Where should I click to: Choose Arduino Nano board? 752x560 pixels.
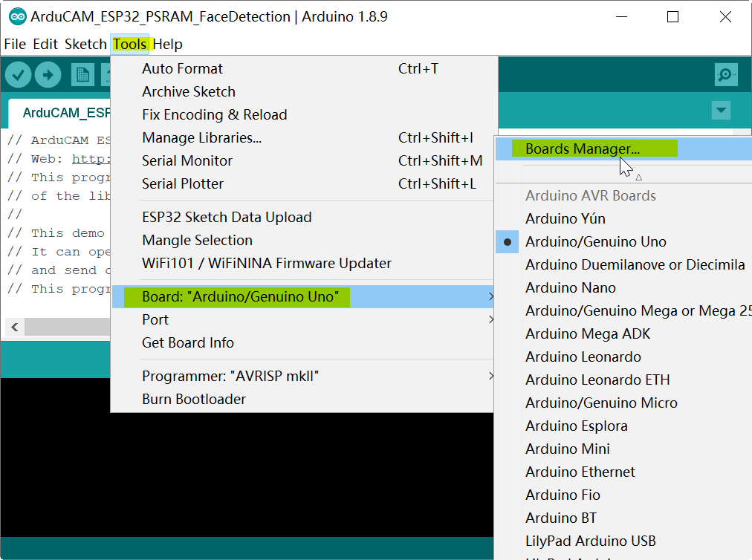pyautogui.click(x=623, y=287)
